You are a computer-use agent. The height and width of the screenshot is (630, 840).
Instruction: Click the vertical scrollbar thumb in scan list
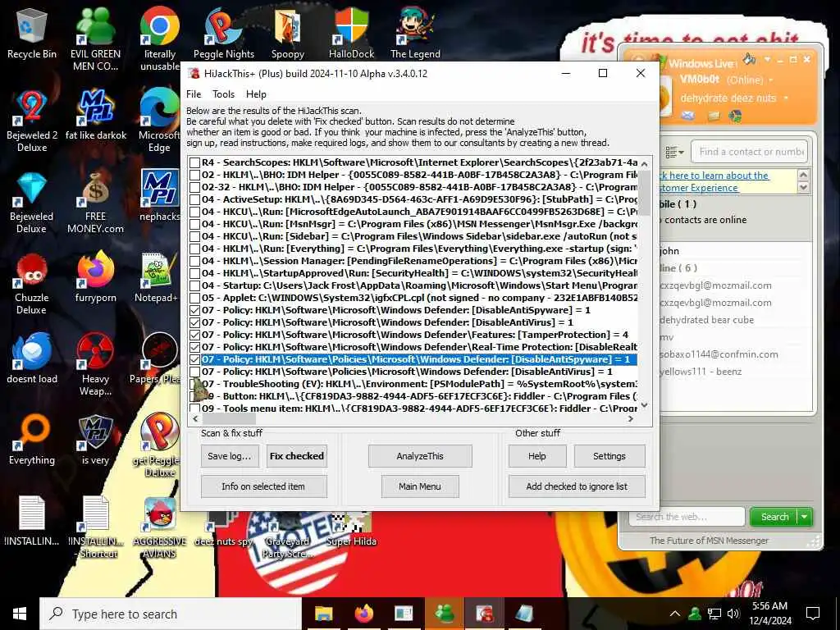coord(645,194)
